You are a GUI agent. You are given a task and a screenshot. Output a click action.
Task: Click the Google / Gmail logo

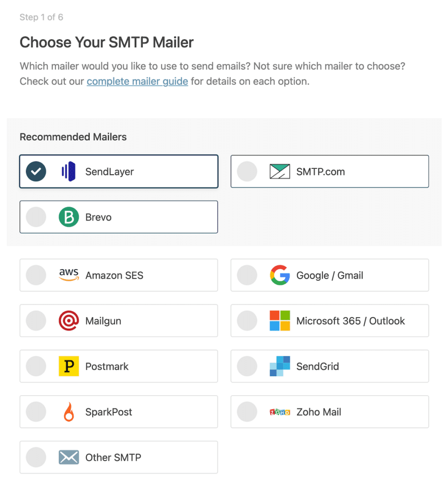pyautogui.click(x=280, y=275)
